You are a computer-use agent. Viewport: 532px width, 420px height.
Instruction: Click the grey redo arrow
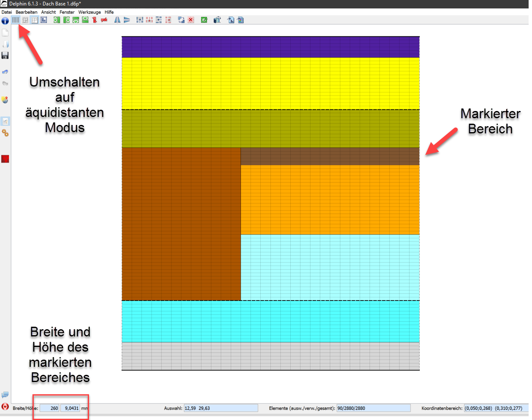click(x=5, y=83)
